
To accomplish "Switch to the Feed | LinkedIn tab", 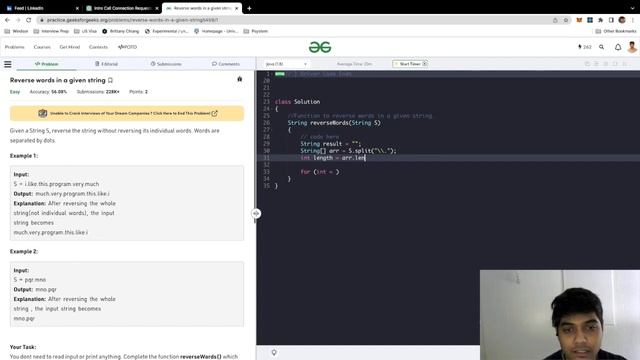I will 42,8.
